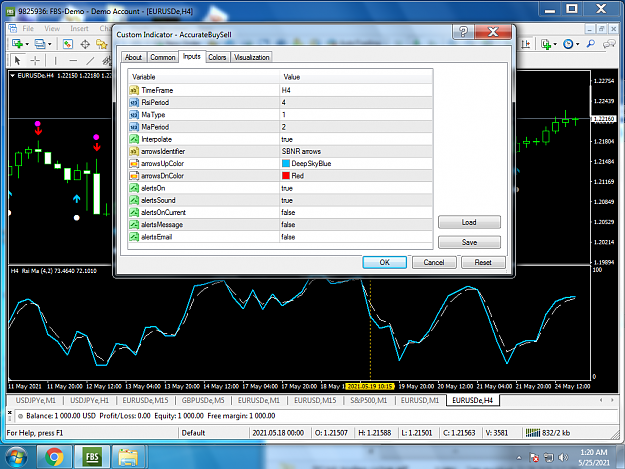Click the Periods clock icon
Image resolution: width=625 pixels, height=469 pixels.
[568, 44]
